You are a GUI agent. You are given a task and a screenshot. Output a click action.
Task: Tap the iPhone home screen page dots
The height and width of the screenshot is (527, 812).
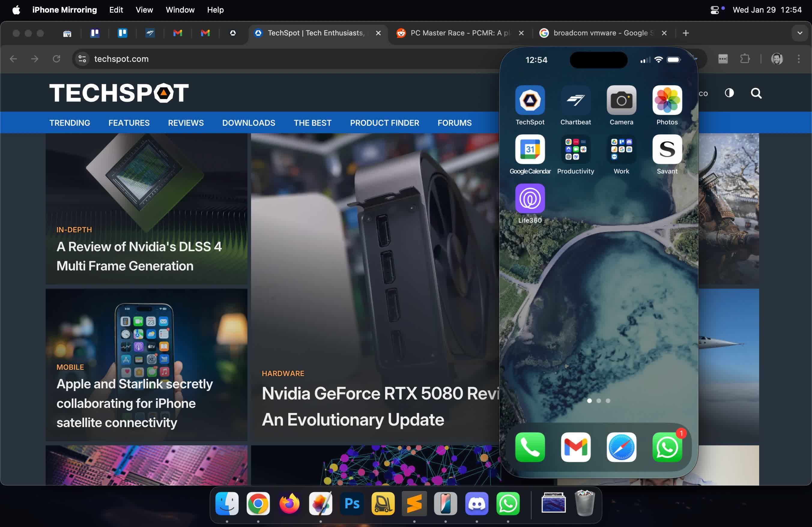(x=598, y=401)
